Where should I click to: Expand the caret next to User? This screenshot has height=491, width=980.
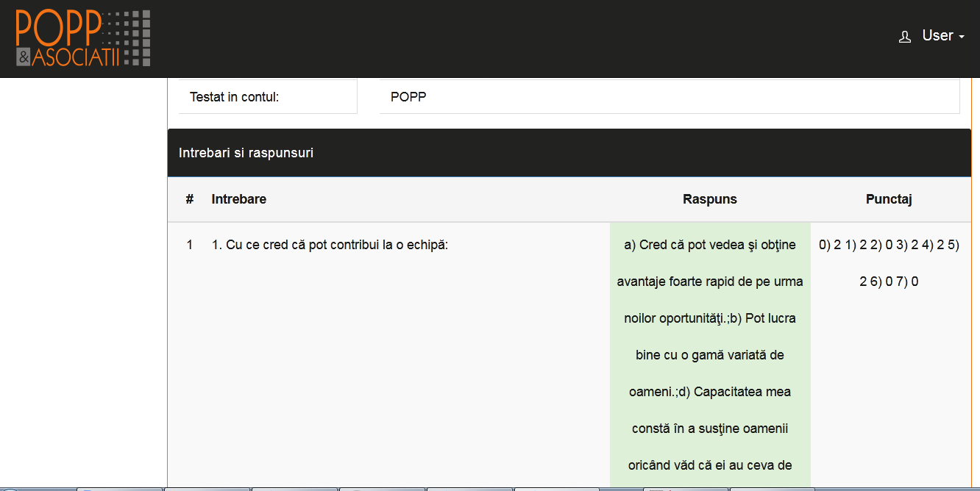962,37
